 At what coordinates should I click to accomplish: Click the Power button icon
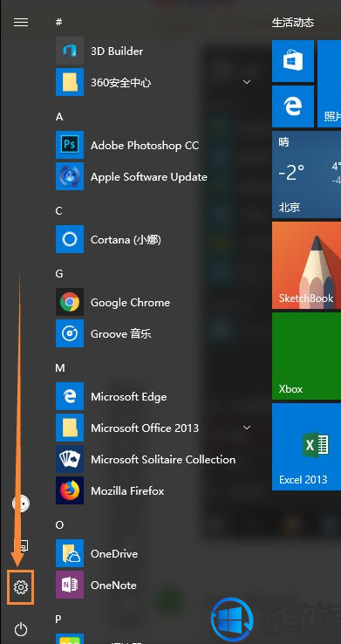pyautogui.click(x=21, y=629)
